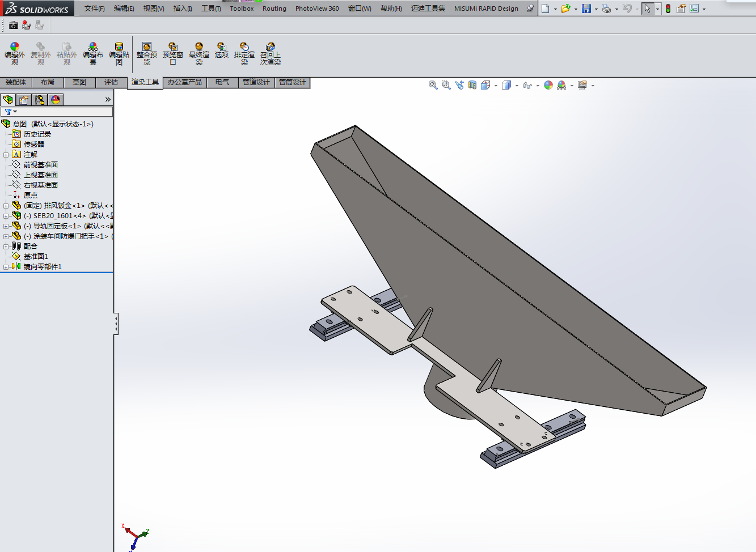Click the panel collapse handle on divider
This screenshot has width=756, height=552.
(116, 324)
